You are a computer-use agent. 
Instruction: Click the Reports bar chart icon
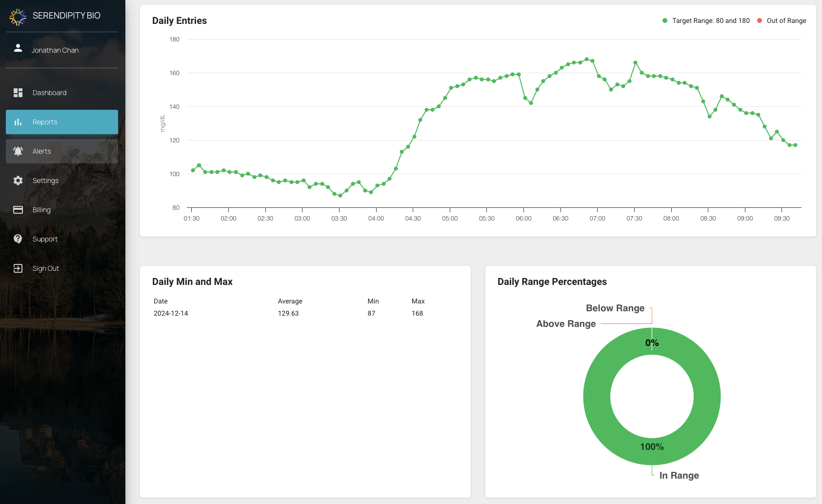18,122
